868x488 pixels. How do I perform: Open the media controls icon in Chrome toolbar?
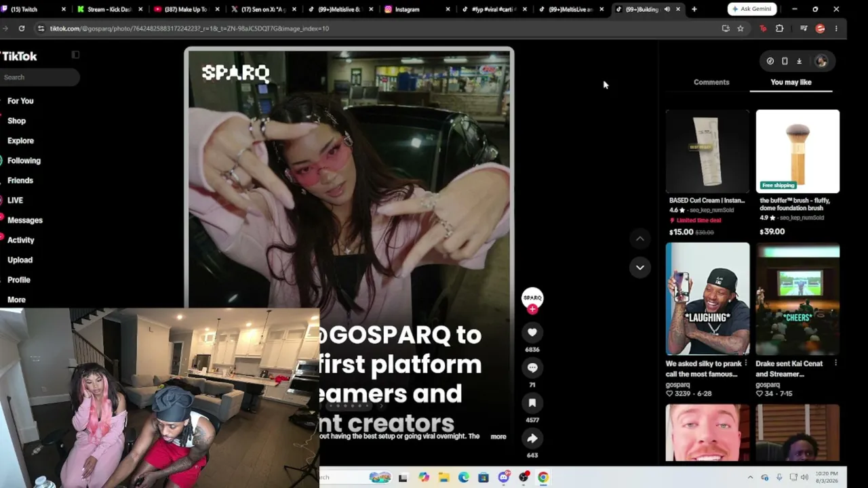tap(804, 28)
